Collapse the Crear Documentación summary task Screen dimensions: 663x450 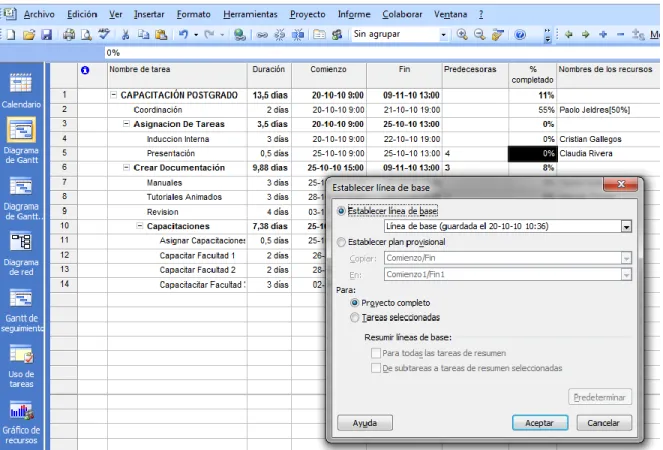[x=126, y=167]
